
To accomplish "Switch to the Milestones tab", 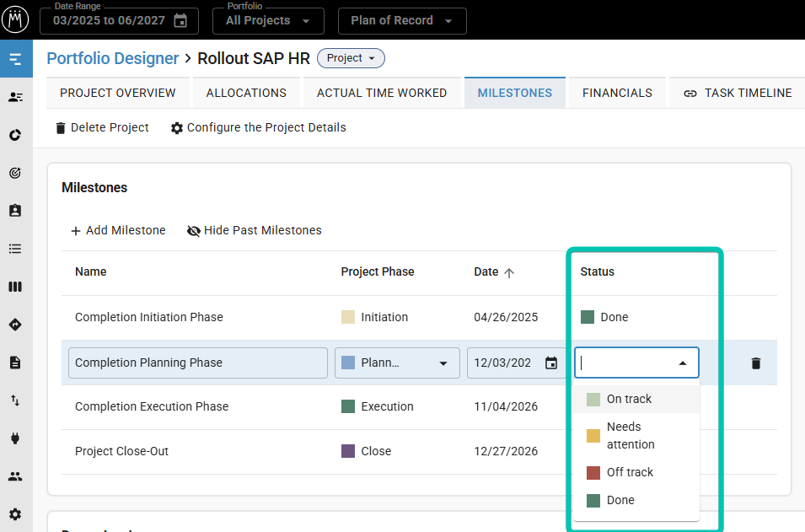I will [x=515, y=93].
